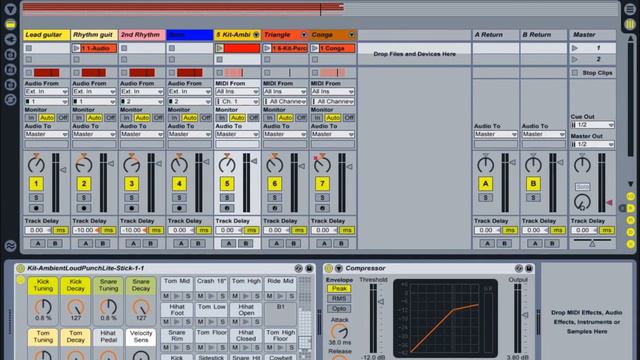Solo the A Return track

coord(485,198)
